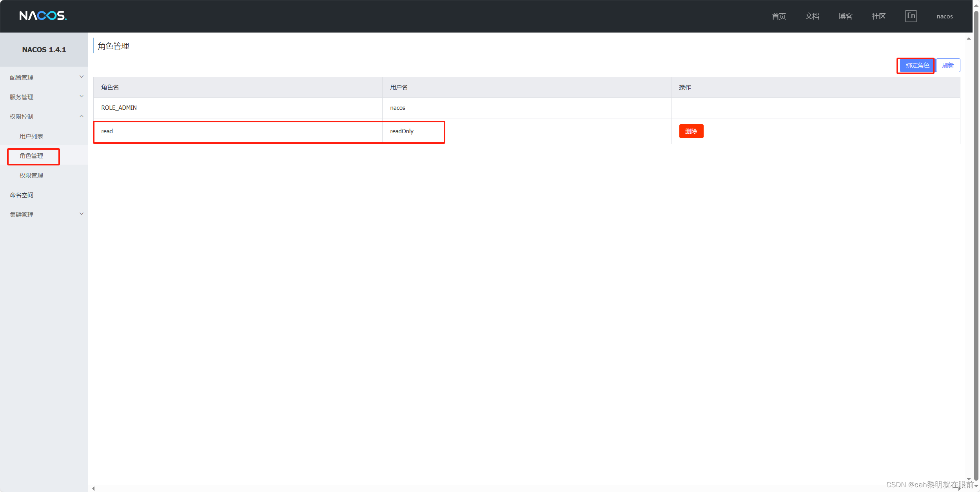
Task: Visit 博客 link in header
Action: pos(845,16)
